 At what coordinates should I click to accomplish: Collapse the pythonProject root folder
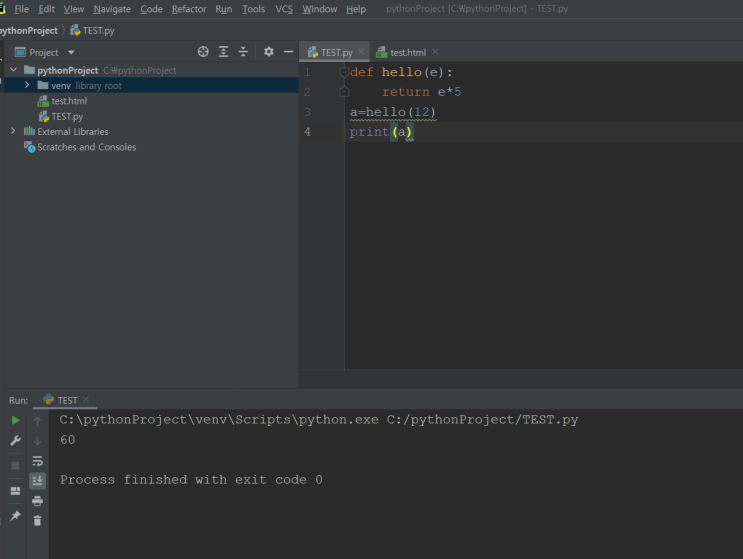coord(14,70)
